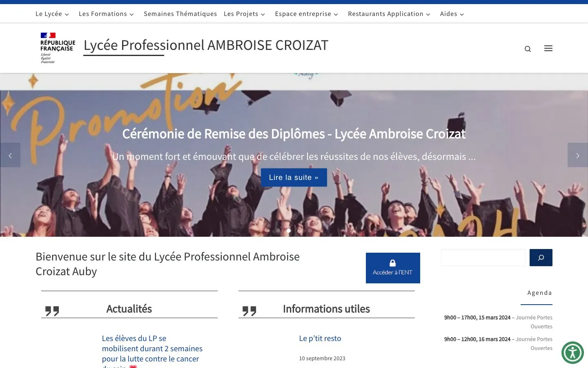This screenshot has height=368, width=588.
Task: Open the 16 mars 2024 Journée Portes Ouvertes event
Action: pyautogui.click(x=498, y=343)
